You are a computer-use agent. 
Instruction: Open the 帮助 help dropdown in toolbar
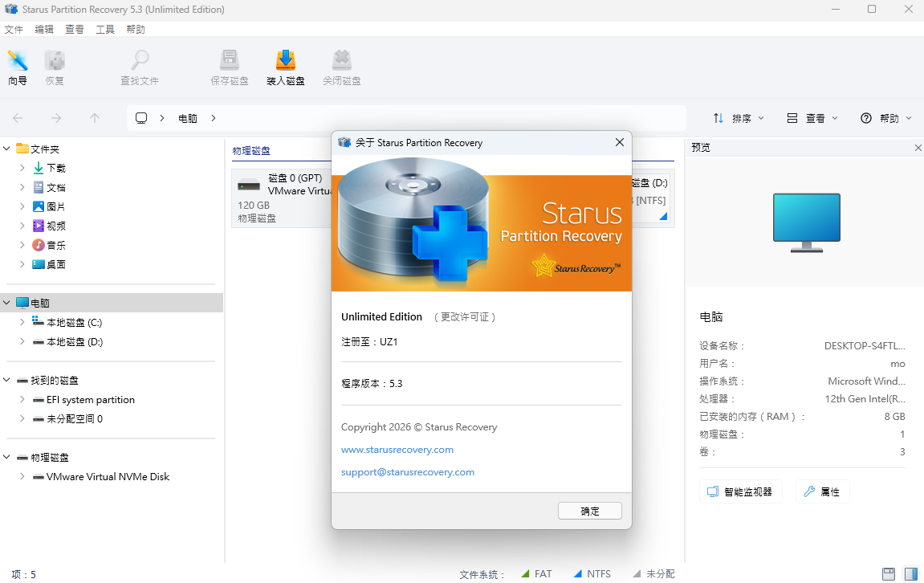coord(886,119)
